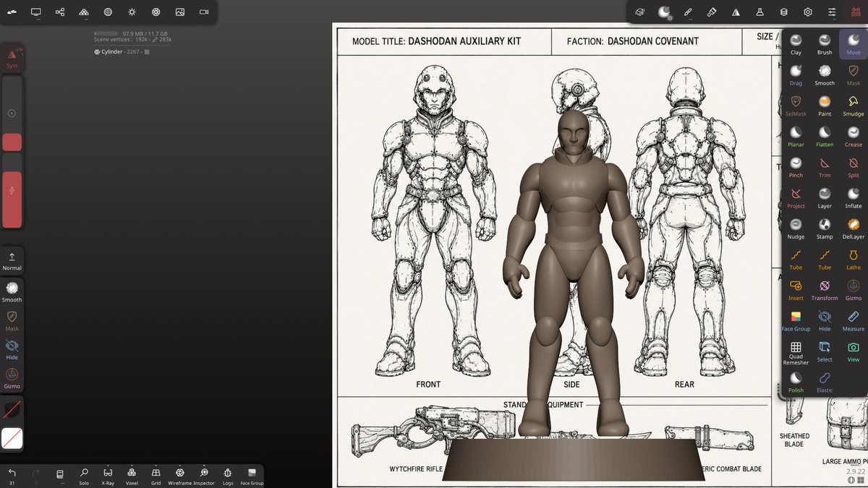Screen dimensions: 868x488
Task: Use the Gizmo shortcut in left bar
Action: click(12, 378)
